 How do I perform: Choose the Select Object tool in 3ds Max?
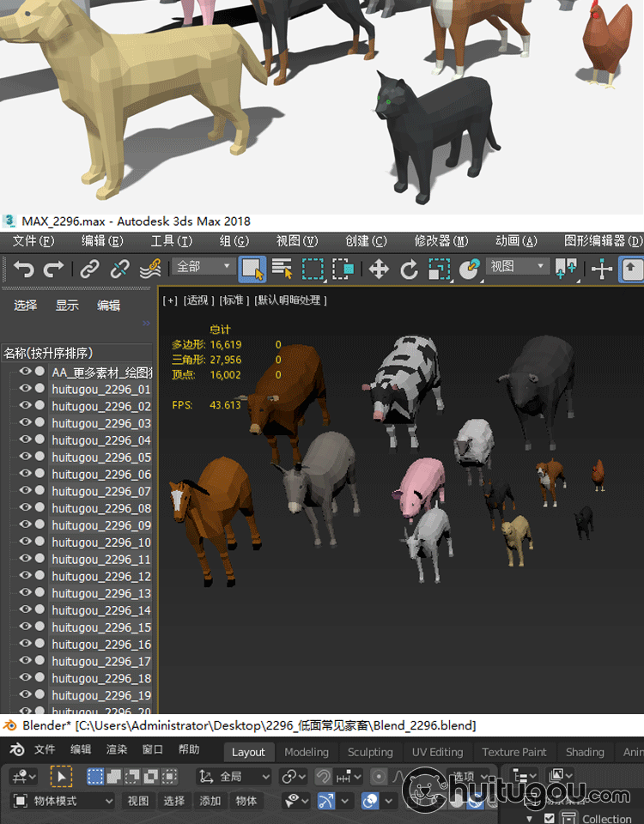click(x=252, y=269)
